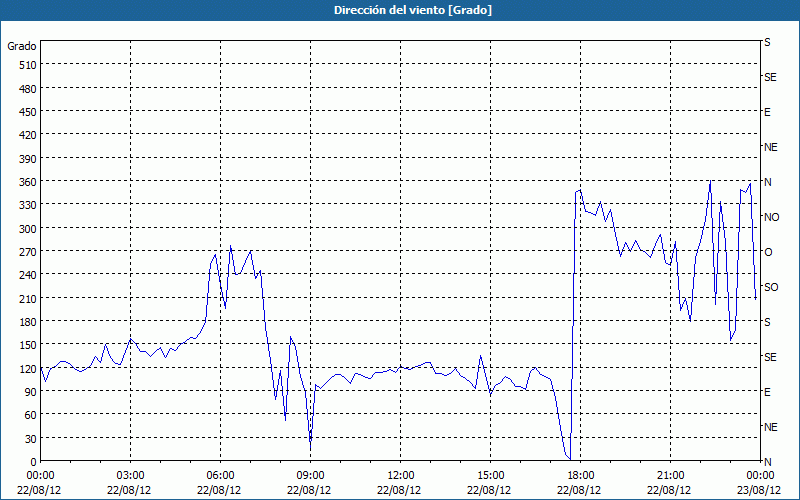Click the y-axis value 300

[28, 229]
